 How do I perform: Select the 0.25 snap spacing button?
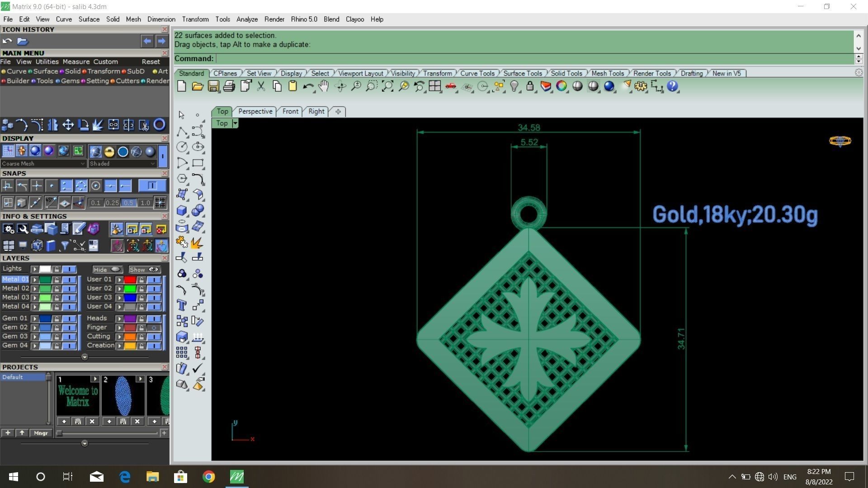coord(112,203)
